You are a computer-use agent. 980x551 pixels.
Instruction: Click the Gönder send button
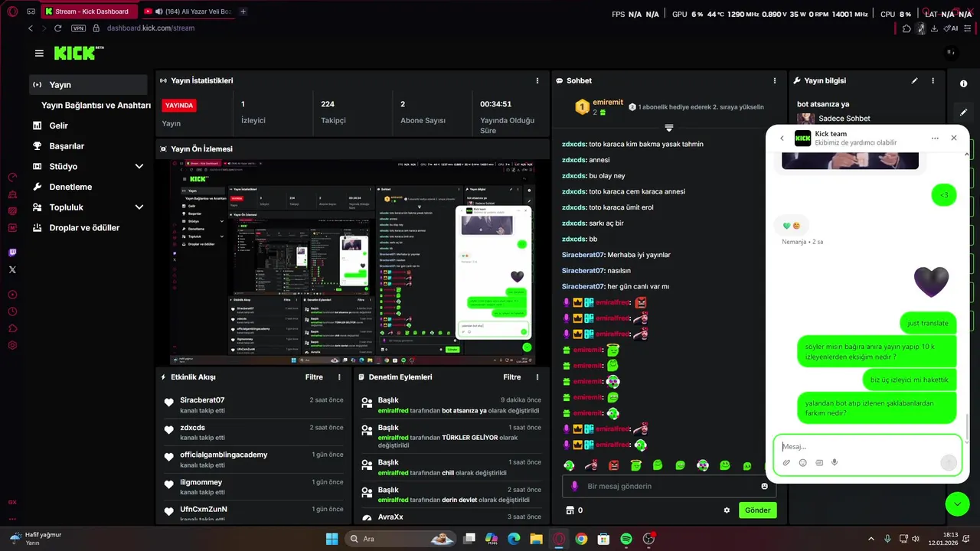click(757, 510)
